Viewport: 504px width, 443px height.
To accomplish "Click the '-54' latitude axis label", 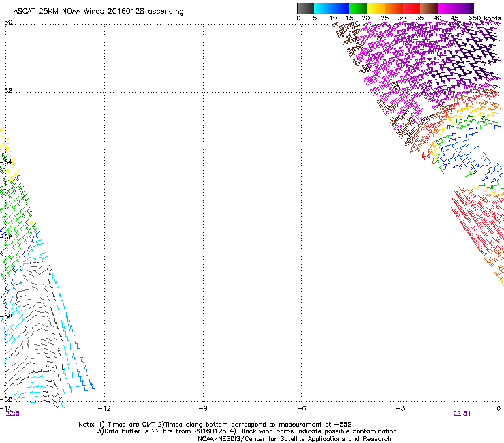I will [x=6, y=162].
